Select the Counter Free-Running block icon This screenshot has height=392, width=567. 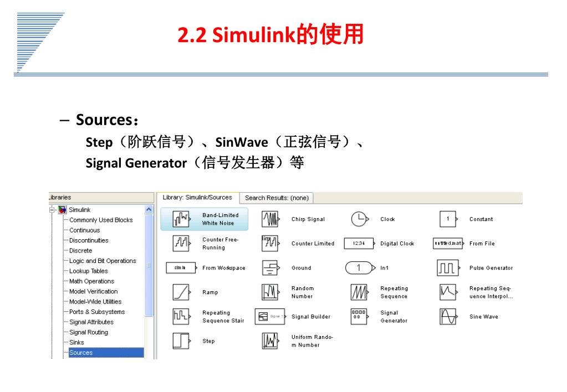181,243
